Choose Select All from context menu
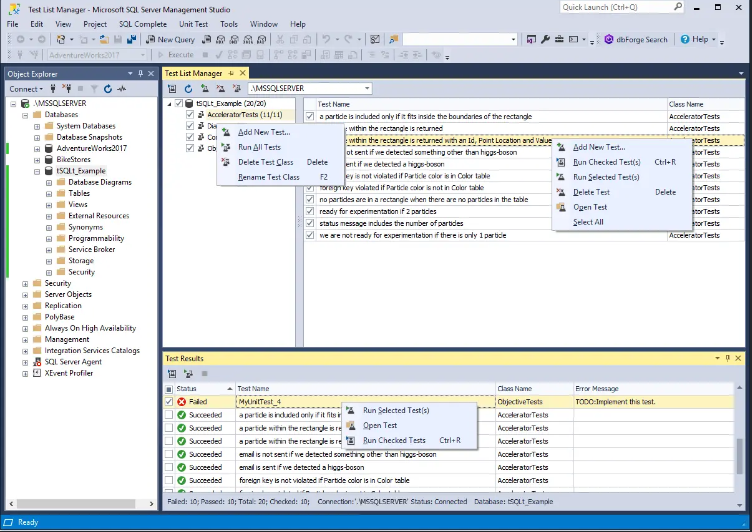The width and height of the screenshot is (752, 532). coord(622,222)
